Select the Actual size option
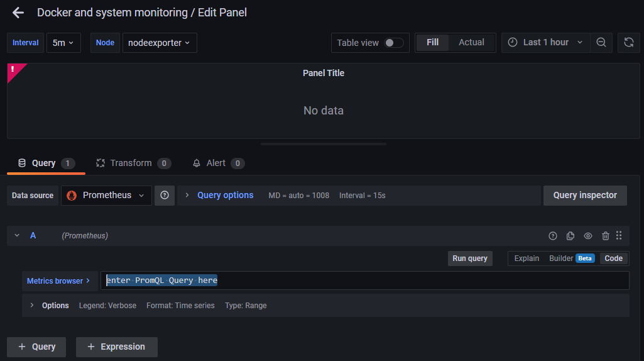 (x=471, y=43)
